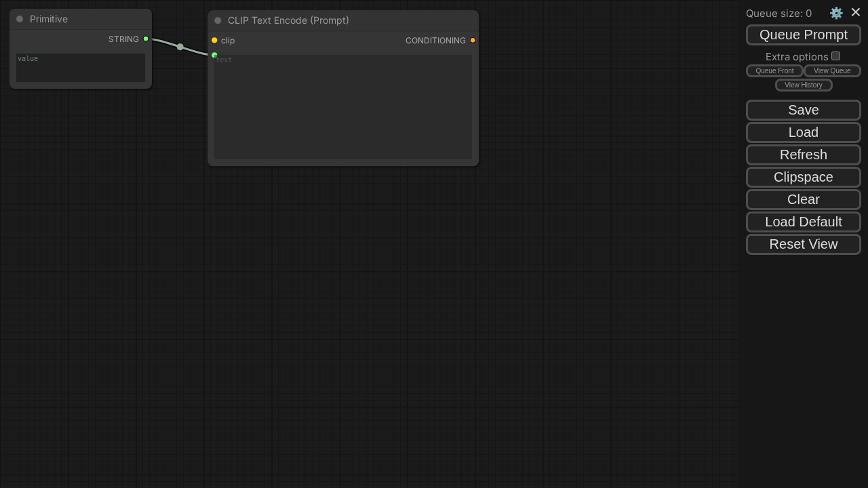Screen dimensions: 868x488
Task: Open the Clipspace panel
Action: [803, 177]
